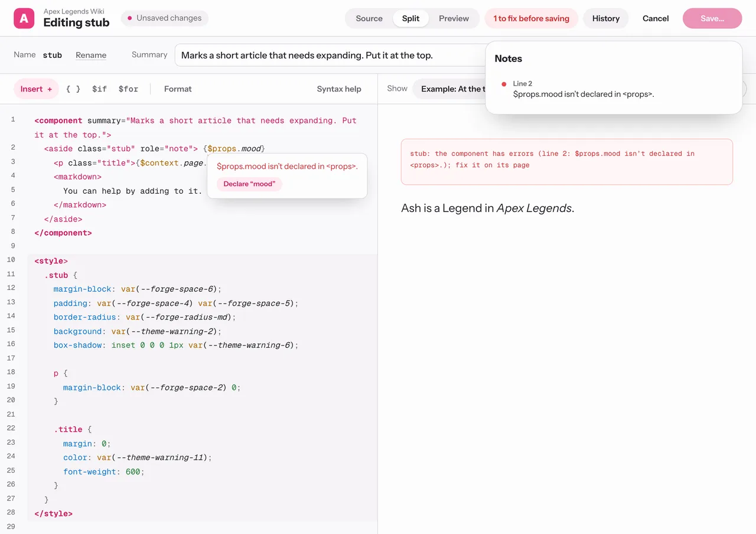Viewport: 756px width, 534px height.
Task: Click Format in the editor toolbar
Action: pos(178,89)
